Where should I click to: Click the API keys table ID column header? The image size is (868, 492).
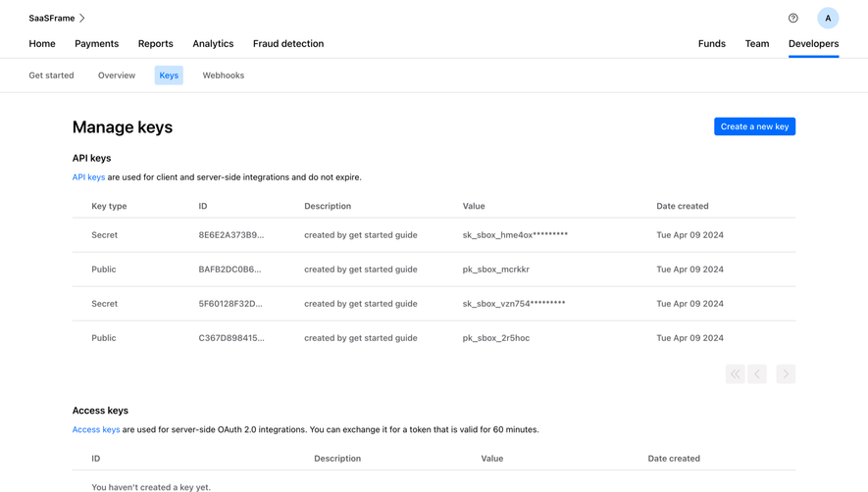point(203,206)
